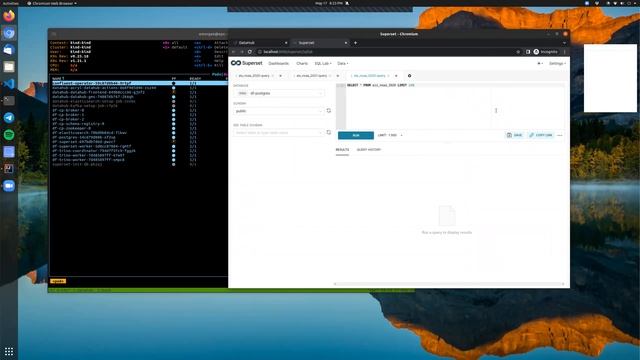The width and height of the screenshot is (640, 360).
Task: Open the table schema select dropdown
Action: [x=279, y=133]
